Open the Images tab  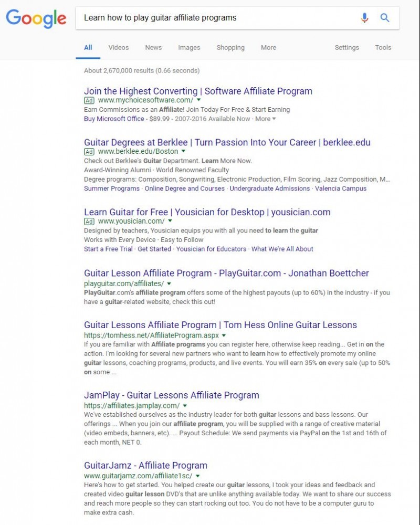coord(189,48)
